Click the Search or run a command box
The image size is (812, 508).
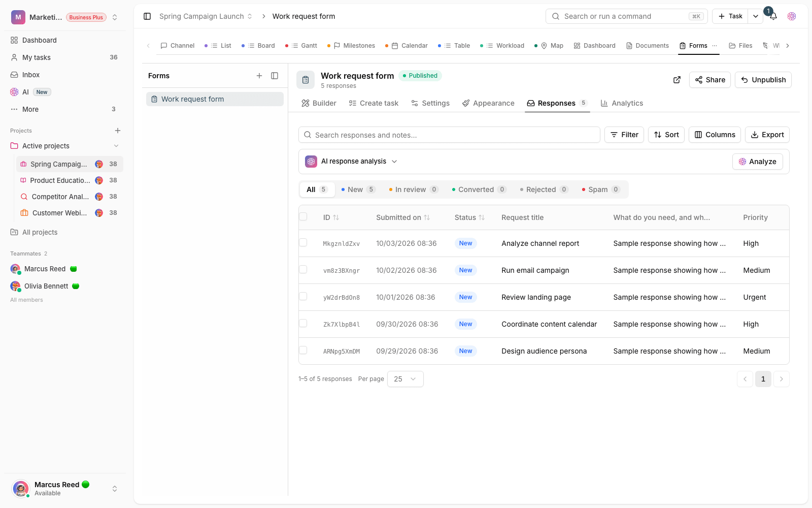point(627,16)
